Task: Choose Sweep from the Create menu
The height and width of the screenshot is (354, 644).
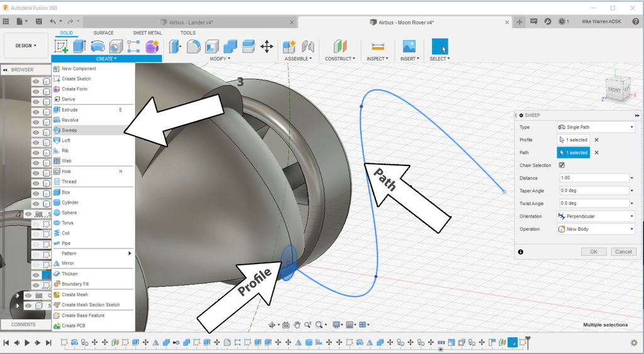Action: [93, 130]
